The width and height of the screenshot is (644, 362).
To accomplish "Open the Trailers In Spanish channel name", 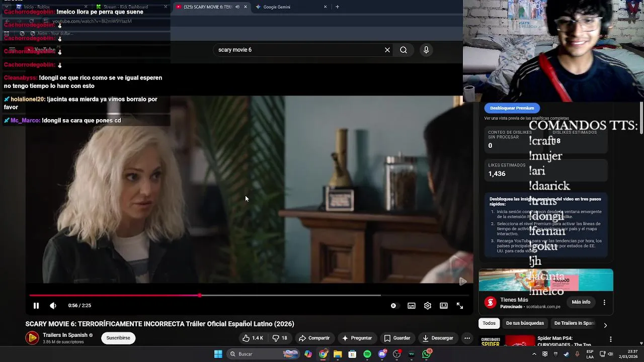I will (x=65, y=335).
